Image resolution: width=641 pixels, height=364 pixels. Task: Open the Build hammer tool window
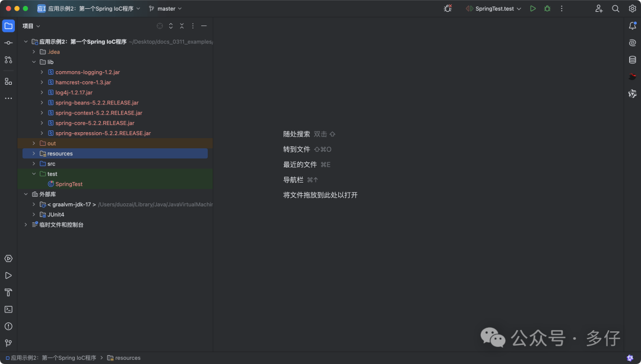tap(8, 292)
